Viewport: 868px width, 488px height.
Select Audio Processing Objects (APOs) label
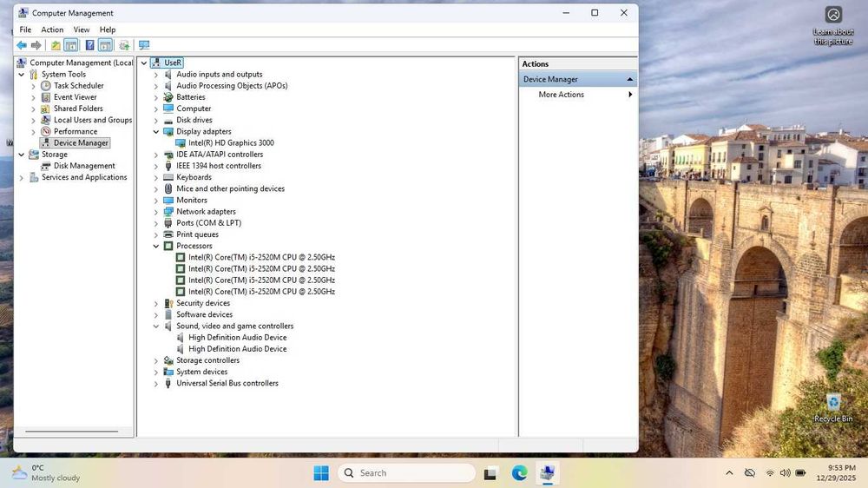click(x=232, y=86)
